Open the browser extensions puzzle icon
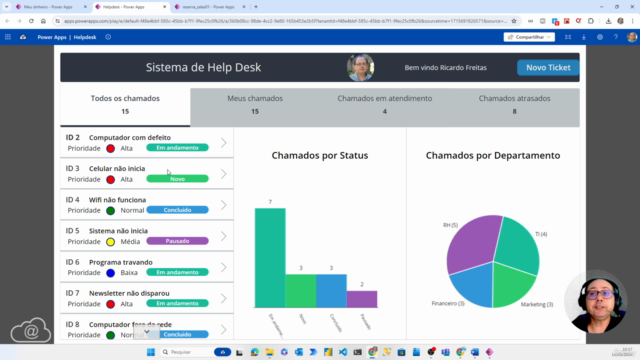Image resolution: width=640 pixels, height=360 pixels. pos(591,21)
